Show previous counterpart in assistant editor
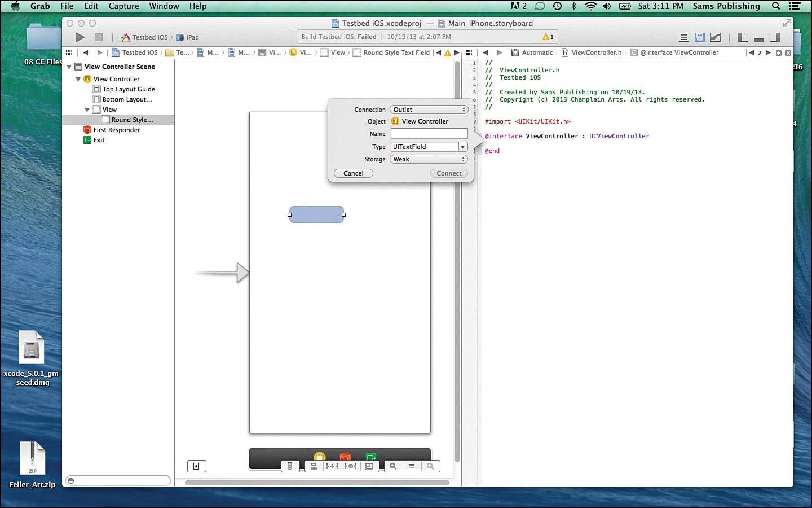The image size is (812, 508). pos(751,52)
